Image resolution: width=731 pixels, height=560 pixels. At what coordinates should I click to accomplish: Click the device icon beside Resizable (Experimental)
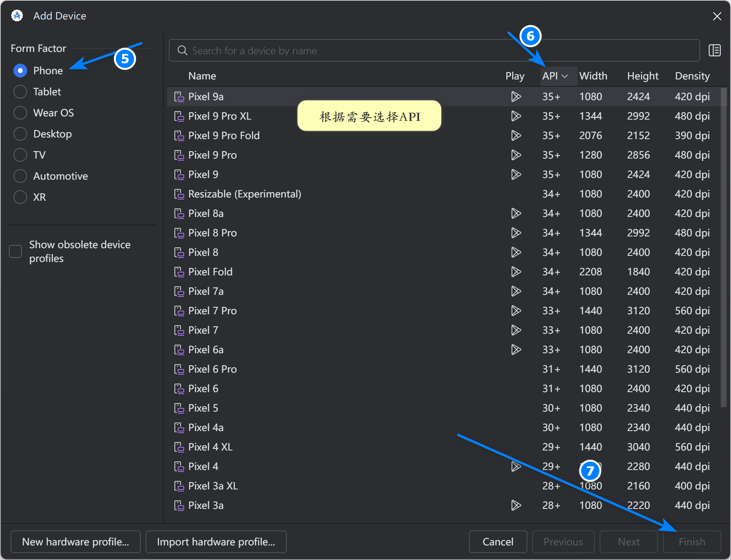(x=179, y=194)
